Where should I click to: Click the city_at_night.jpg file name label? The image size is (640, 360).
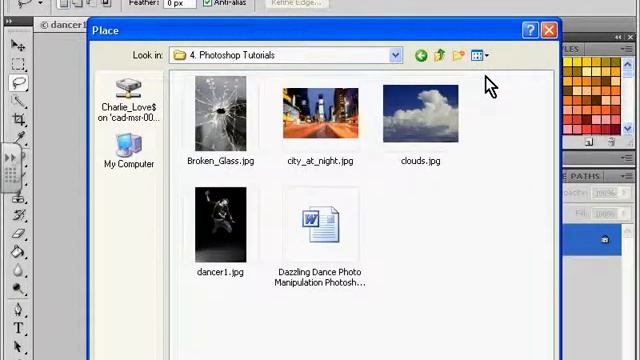click(x=320, y=161)
